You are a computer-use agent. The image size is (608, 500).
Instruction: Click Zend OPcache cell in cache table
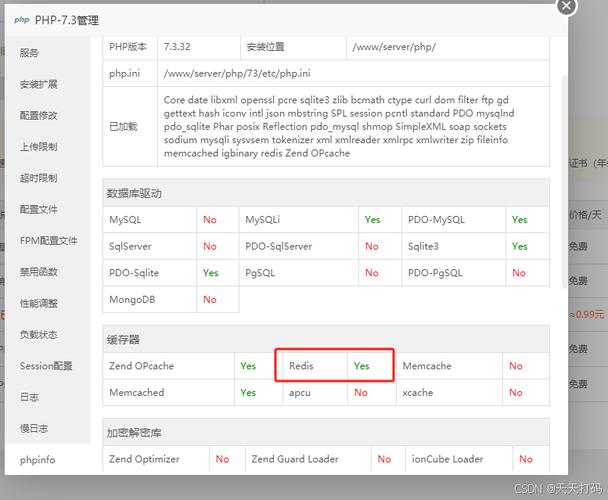169,366
